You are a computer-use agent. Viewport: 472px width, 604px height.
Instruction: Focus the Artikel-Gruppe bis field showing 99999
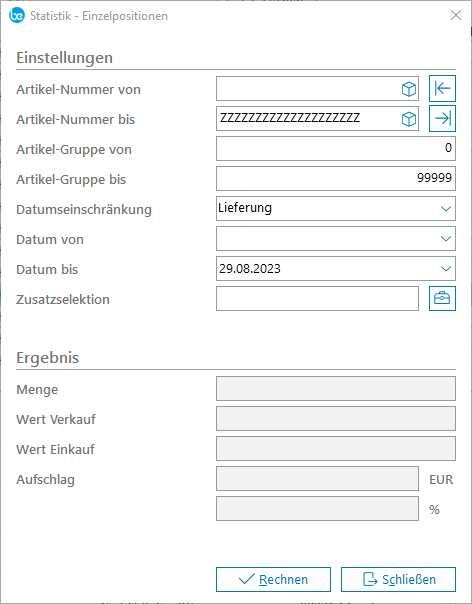(x=336, y=178)
